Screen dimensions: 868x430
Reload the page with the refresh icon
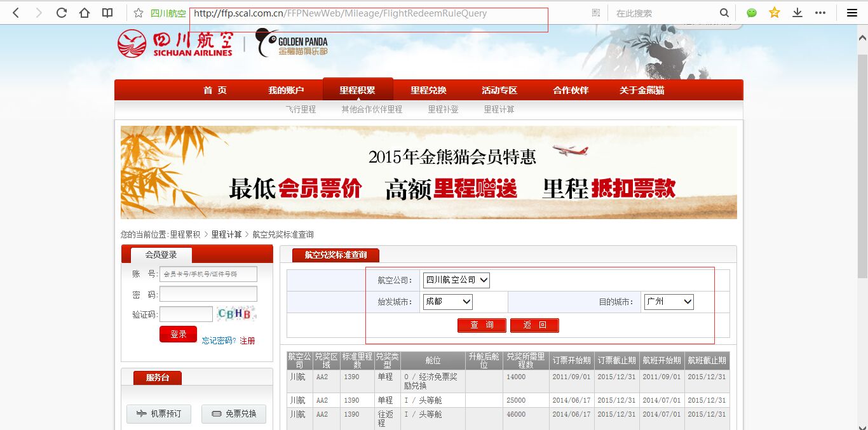click(x=62, y=13)
